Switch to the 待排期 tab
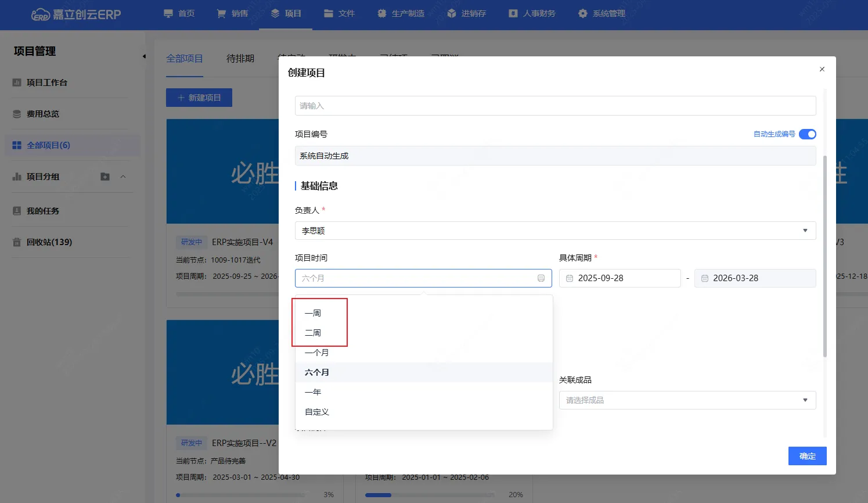Viewport: 868px width, 503px height. coord(240,59)
